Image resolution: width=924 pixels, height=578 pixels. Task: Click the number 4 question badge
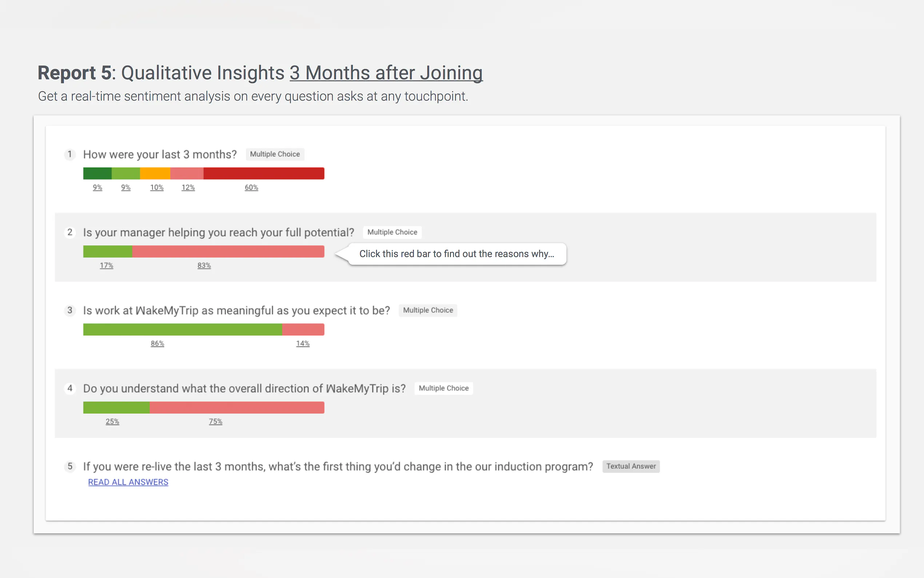pyautogui.click(x=69, y=388)
